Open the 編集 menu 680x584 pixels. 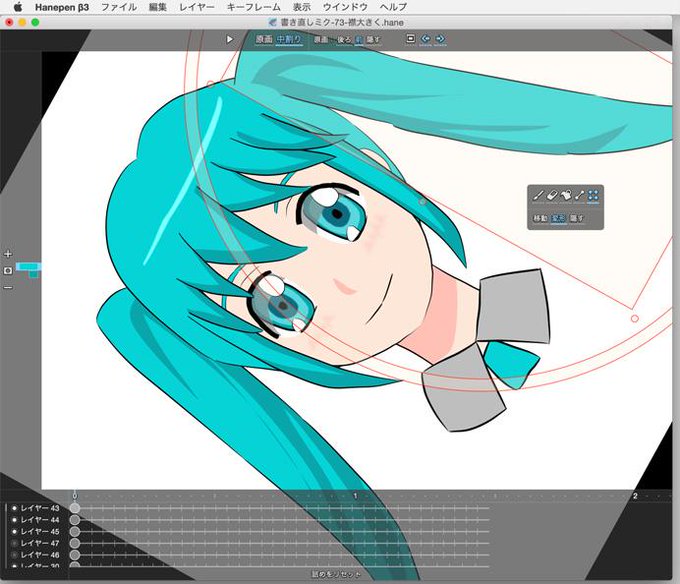coord(157,7)
